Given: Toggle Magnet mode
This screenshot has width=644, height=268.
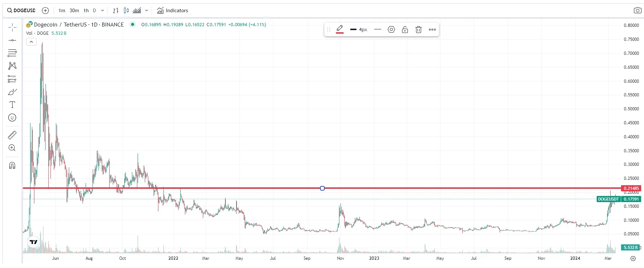Looking at the screenshot, I should click(12, 165).
